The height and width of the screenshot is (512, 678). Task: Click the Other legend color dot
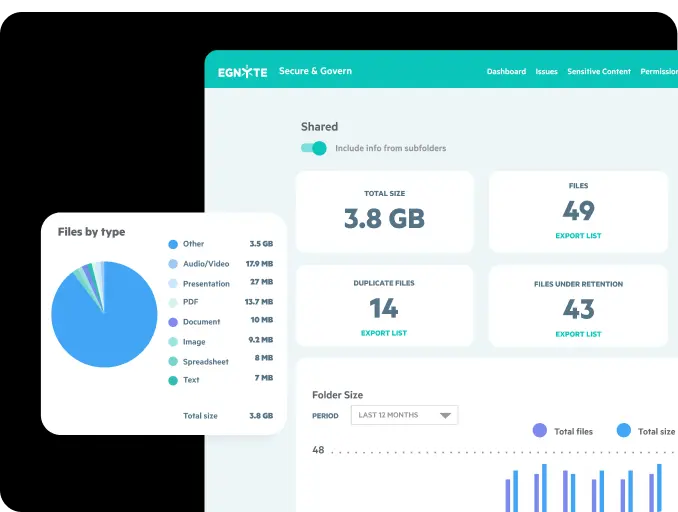click(173, 244)
